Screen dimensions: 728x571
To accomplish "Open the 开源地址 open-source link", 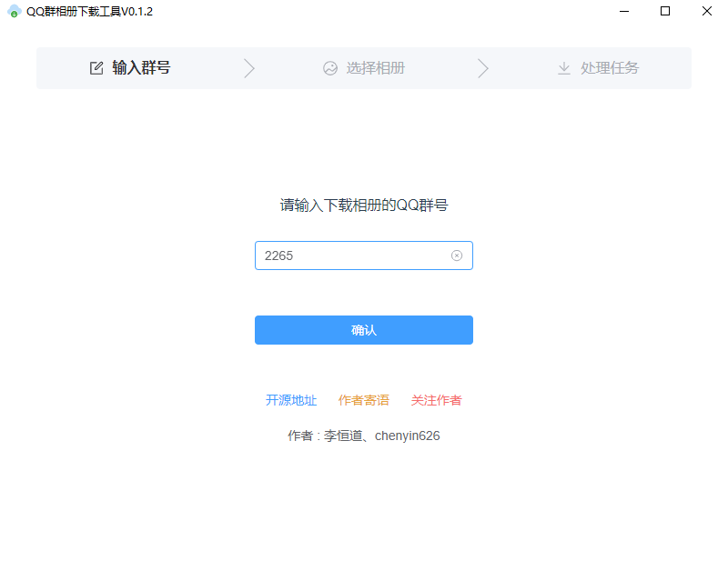I will pos(291,400).
